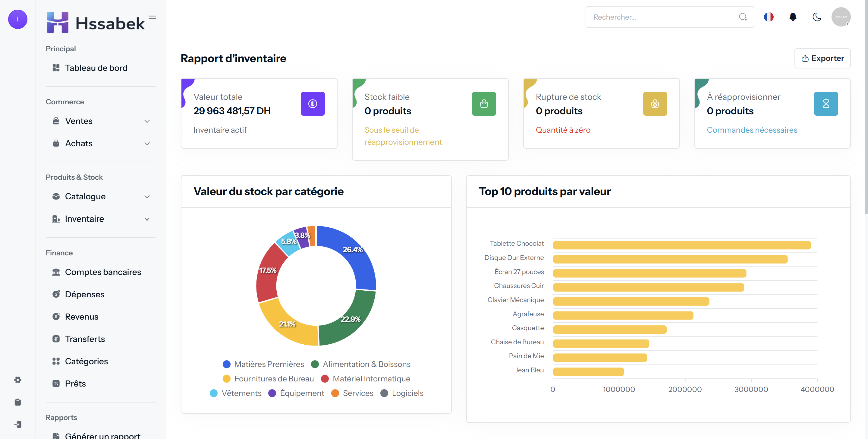Click the purple plus quick-add button
868x439 pixels.
click(17, 19)
